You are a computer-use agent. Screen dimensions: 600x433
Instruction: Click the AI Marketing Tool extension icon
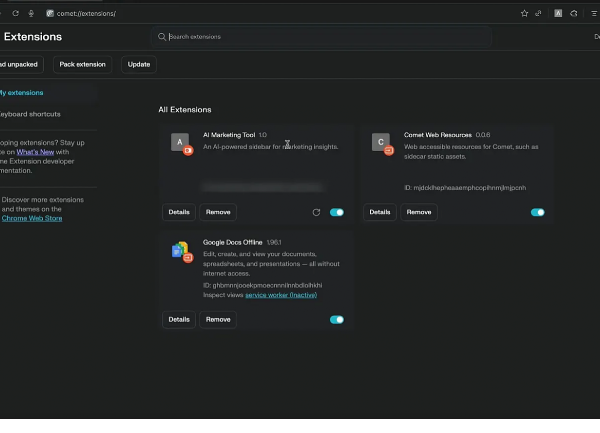180,143
